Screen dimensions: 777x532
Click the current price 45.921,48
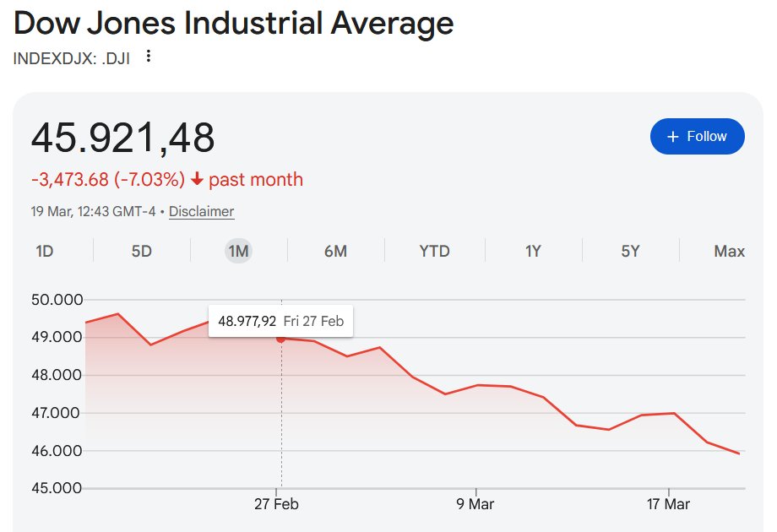123,138
